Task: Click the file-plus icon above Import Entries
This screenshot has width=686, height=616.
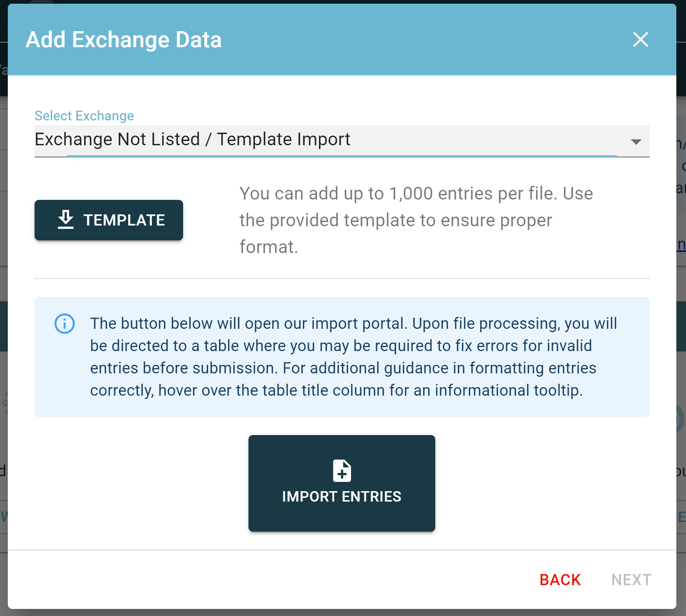Action: (342, 471)
